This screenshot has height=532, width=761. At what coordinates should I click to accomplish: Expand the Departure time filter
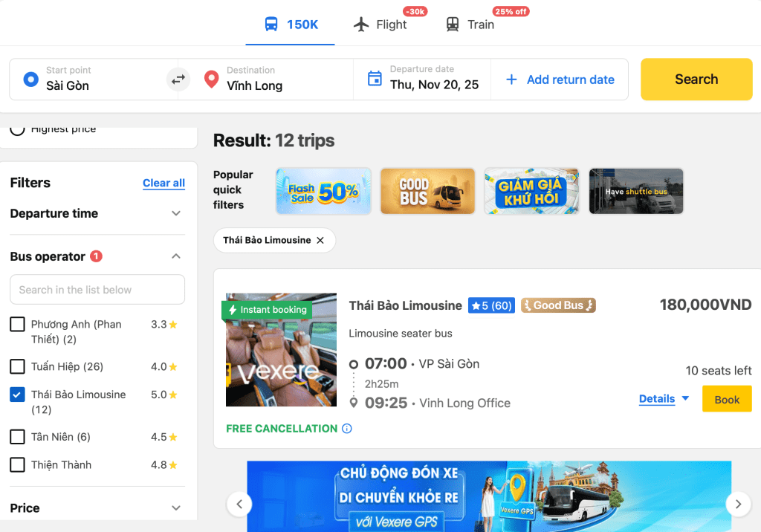97,213
